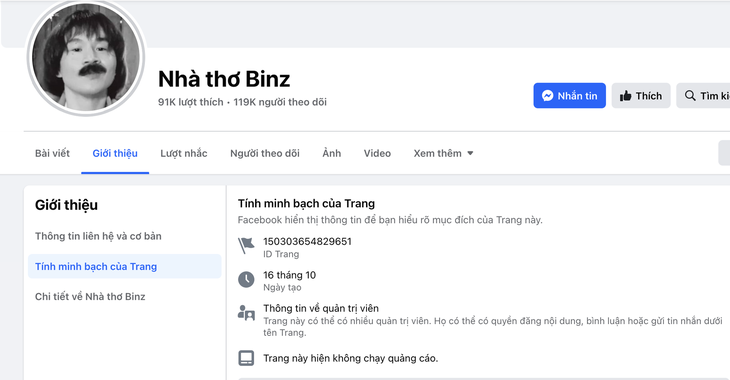Image resolution: width=730 pixels, height=380 pixels.
Task: Click the page ID 150303654829651
Action: tap(307, 241)
